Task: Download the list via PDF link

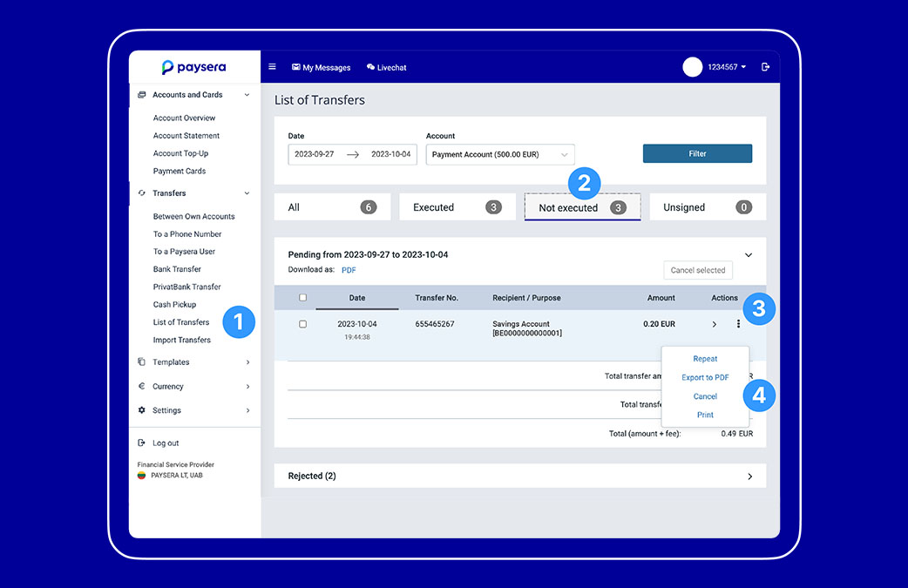Action: [x=349, y=270]
